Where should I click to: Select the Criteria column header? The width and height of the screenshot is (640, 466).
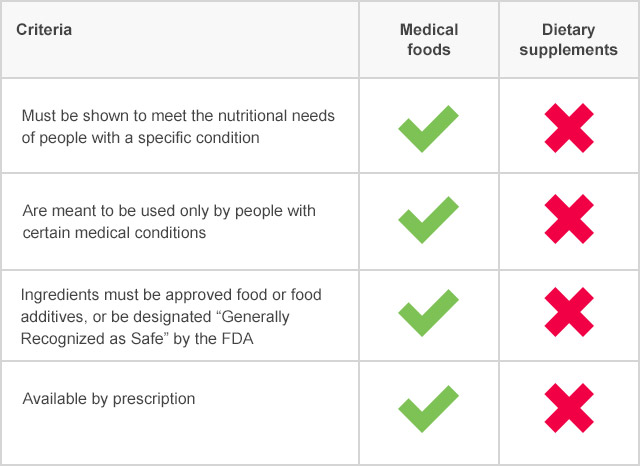pyautogui.click(x=44, y=30)
